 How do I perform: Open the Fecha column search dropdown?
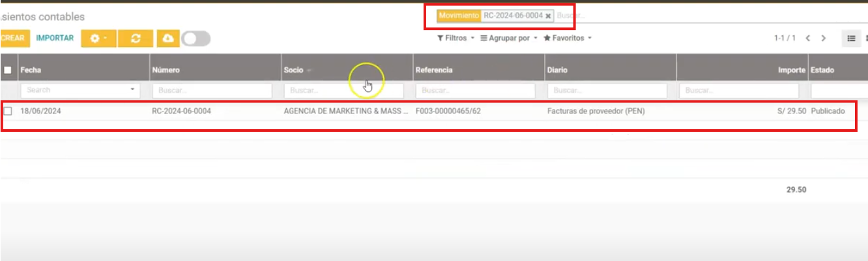(x=133, y=90)
